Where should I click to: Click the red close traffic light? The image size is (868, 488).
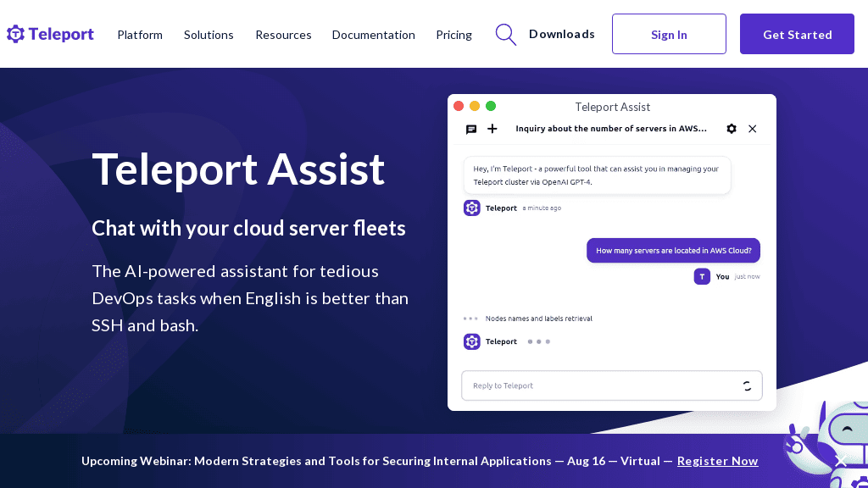coord(459,106)
